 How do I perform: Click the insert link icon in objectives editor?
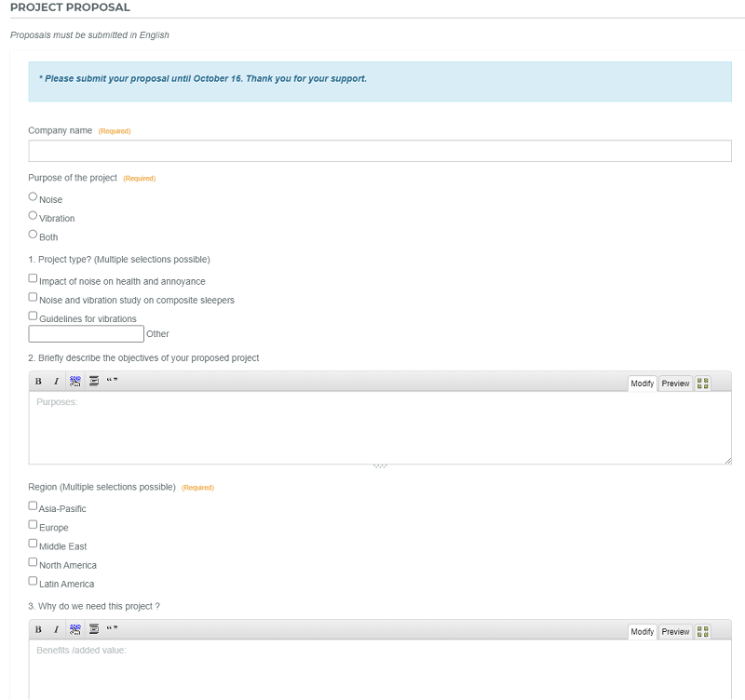(x=75, y=382)
